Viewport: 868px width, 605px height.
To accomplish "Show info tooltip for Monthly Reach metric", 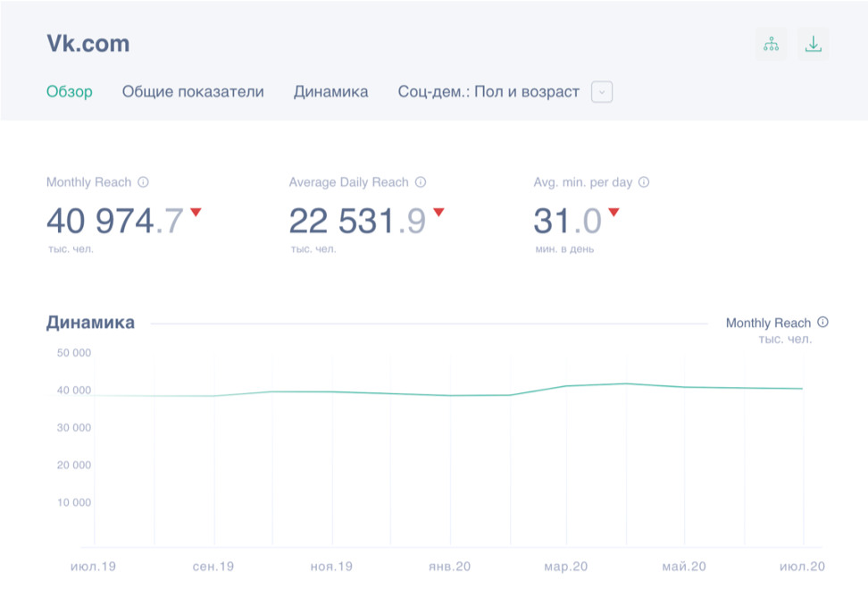I will coord(144,182).
